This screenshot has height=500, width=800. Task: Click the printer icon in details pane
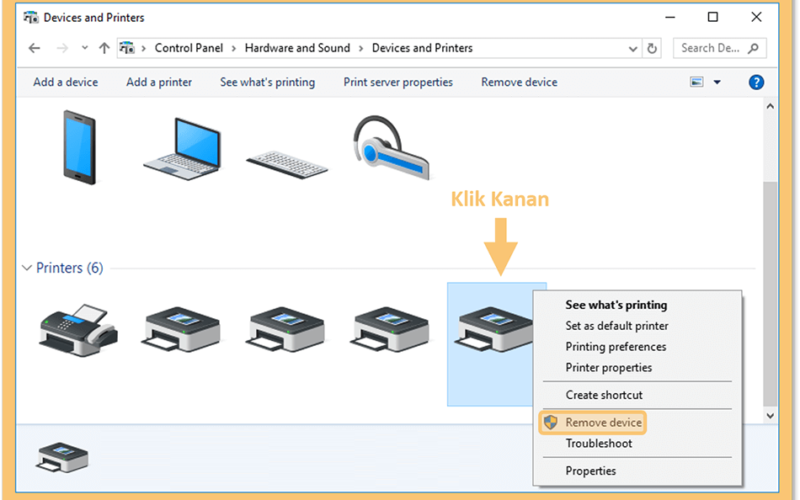pyautogui.click(x=62, y=457)
